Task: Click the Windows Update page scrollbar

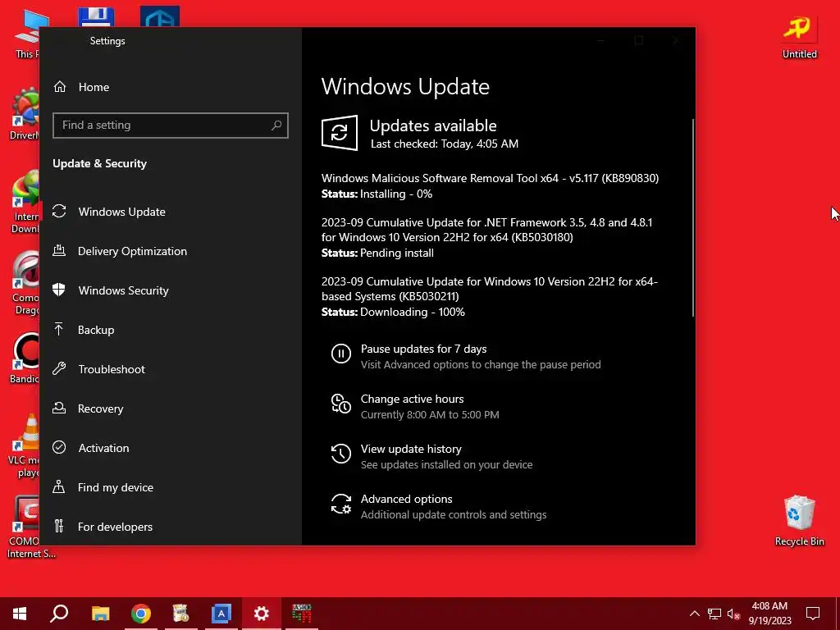Action: coord(692,217)
